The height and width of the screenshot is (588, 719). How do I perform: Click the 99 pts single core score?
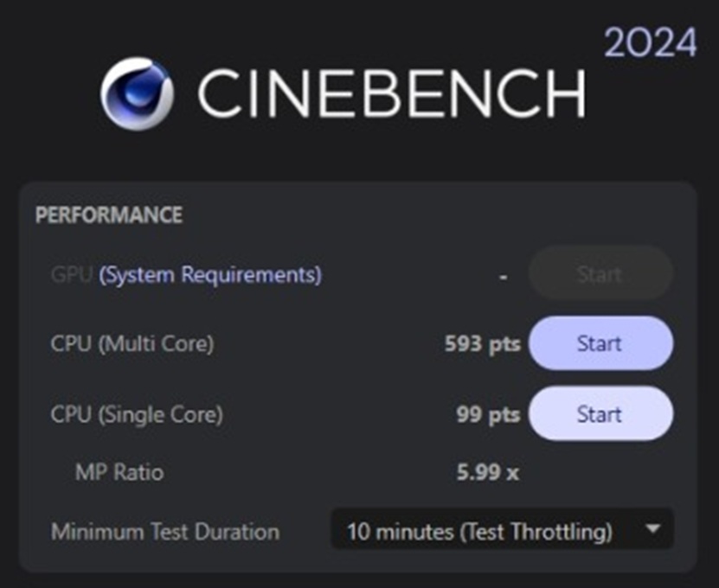pos(488,414)
